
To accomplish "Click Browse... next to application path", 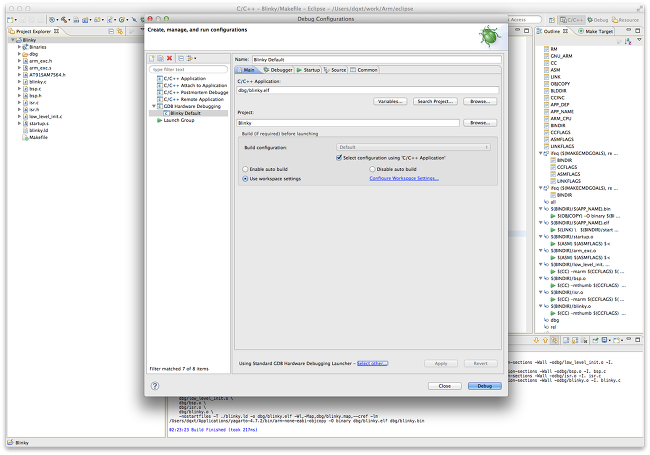I will tap(480, 102).
